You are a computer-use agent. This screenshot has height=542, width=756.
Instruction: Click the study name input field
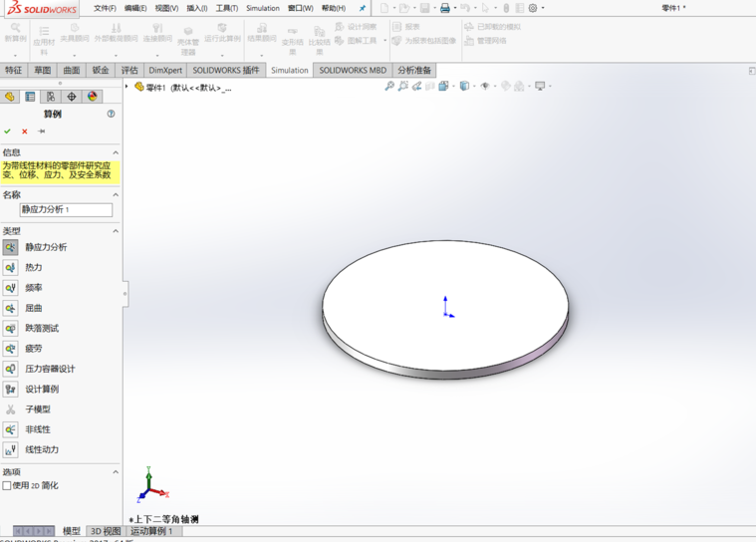[66, 210]
